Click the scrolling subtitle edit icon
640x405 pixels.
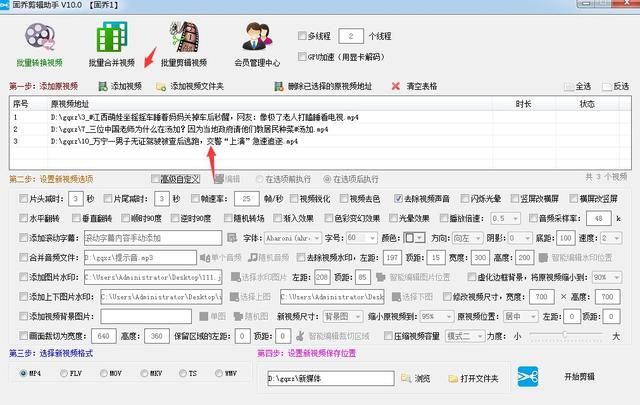[x=232, y=238]
